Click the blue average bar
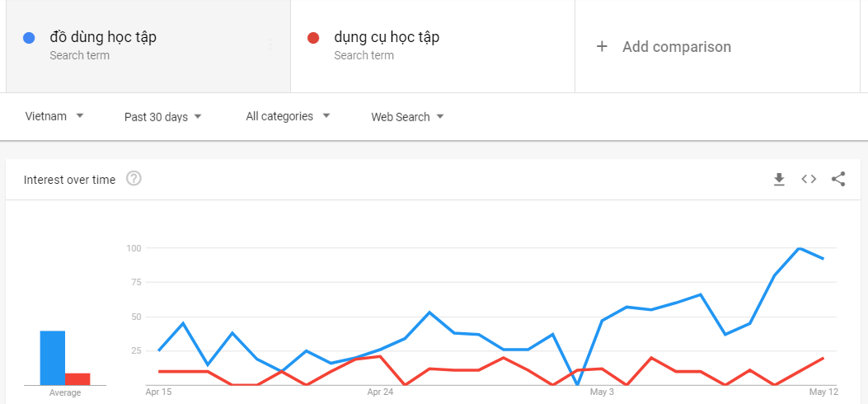 (x=53, y=358)
